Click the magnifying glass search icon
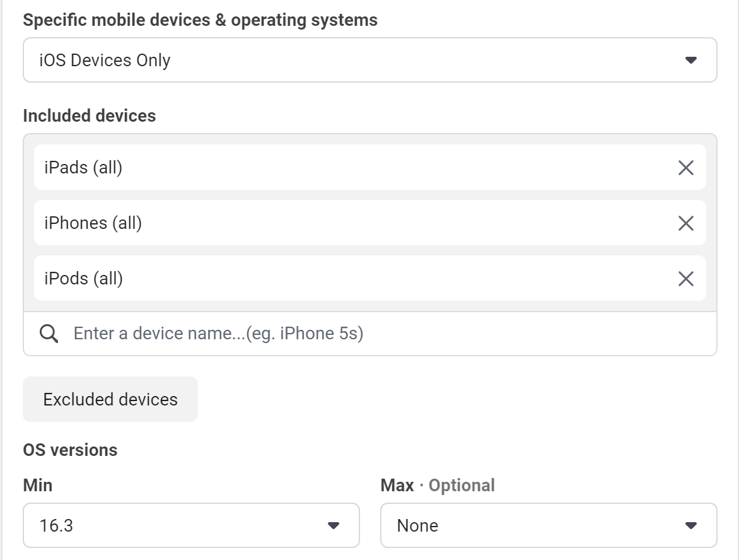 49,332
